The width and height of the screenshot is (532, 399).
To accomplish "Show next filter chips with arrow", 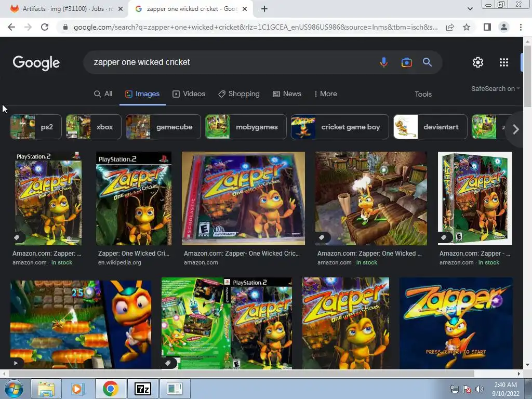I will click(x=516, y=129).
